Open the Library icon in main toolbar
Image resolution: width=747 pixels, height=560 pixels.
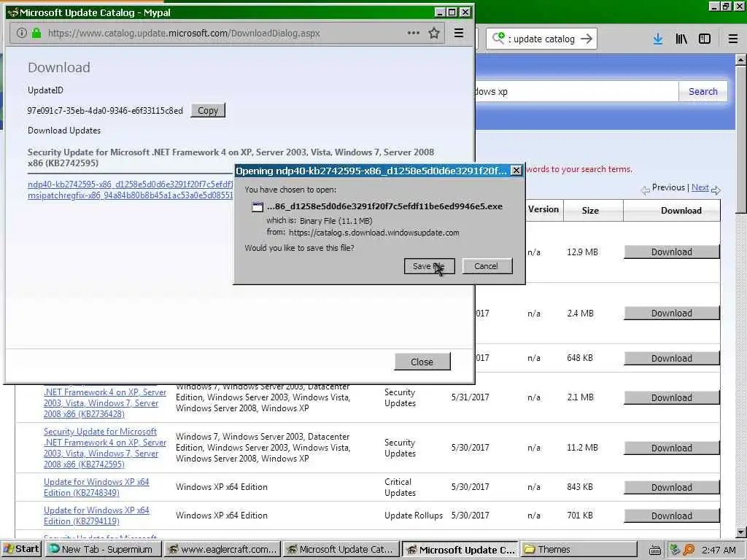(681, 39)
